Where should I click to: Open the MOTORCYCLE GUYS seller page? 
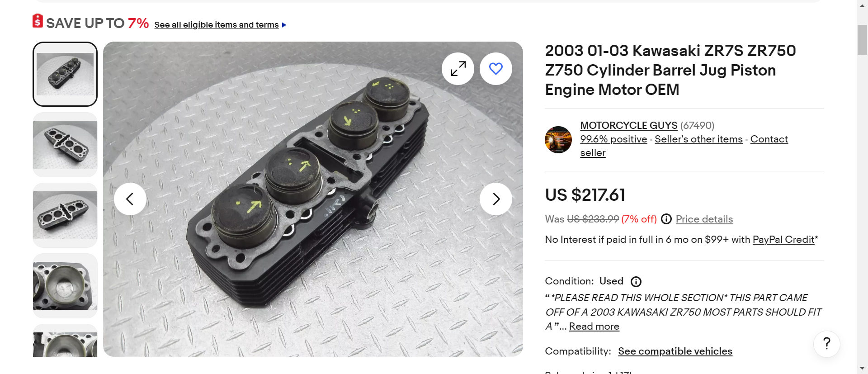pos(628,125)
